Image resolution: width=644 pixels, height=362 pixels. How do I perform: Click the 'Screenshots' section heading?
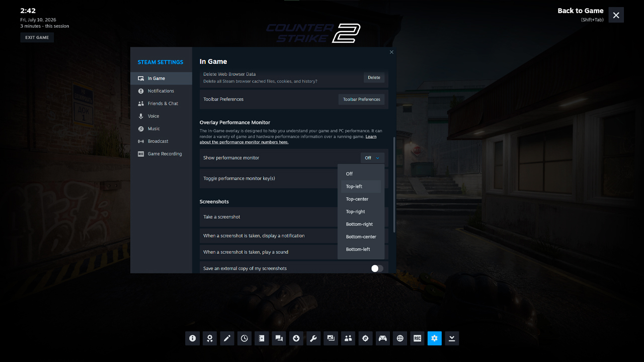[214, 202]
